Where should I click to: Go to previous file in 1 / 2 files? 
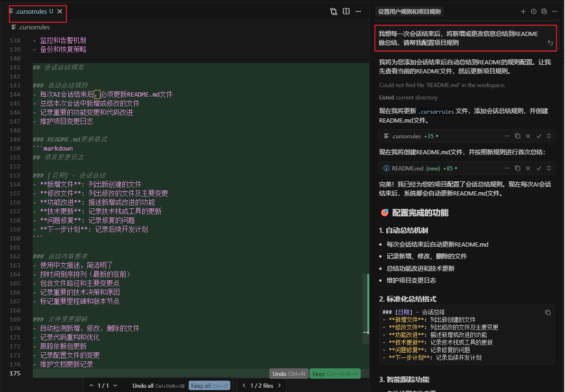[244, 385]
